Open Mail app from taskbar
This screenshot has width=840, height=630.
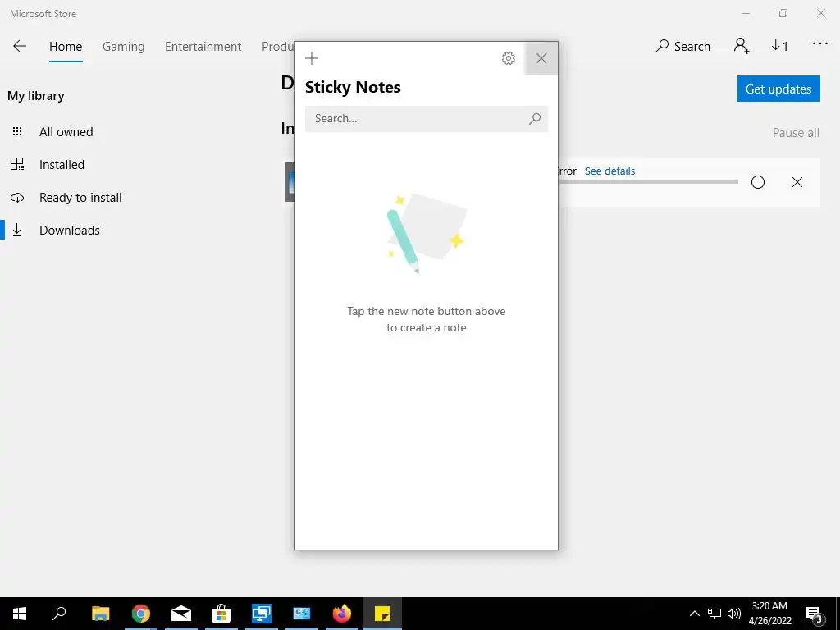click(181, 614)
